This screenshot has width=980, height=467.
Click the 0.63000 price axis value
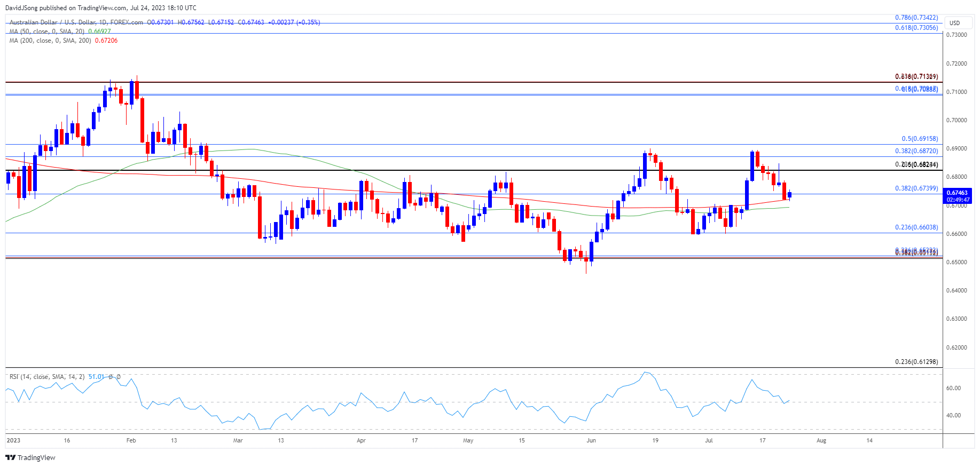(x=957, y=319)
